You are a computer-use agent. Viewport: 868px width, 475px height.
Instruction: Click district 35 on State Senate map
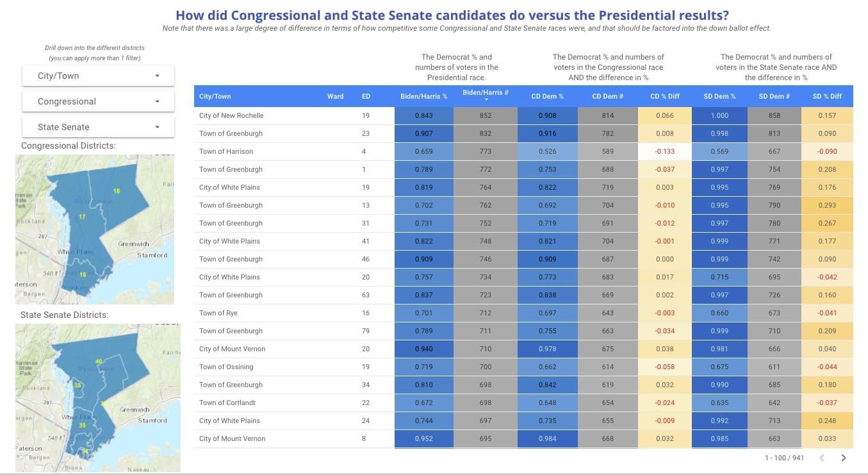(x=82, y=425)
